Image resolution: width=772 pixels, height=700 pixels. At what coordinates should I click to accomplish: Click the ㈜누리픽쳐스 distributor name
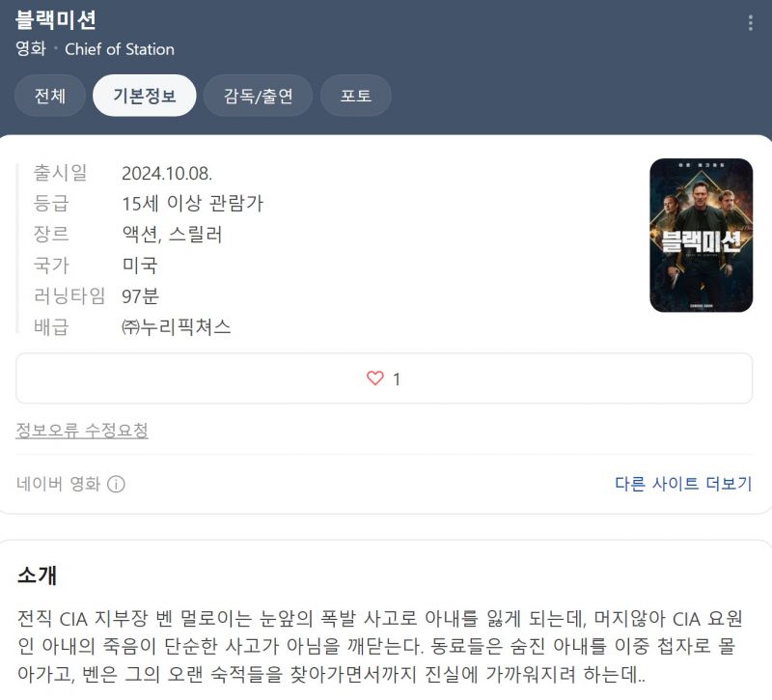coord(177,327)
